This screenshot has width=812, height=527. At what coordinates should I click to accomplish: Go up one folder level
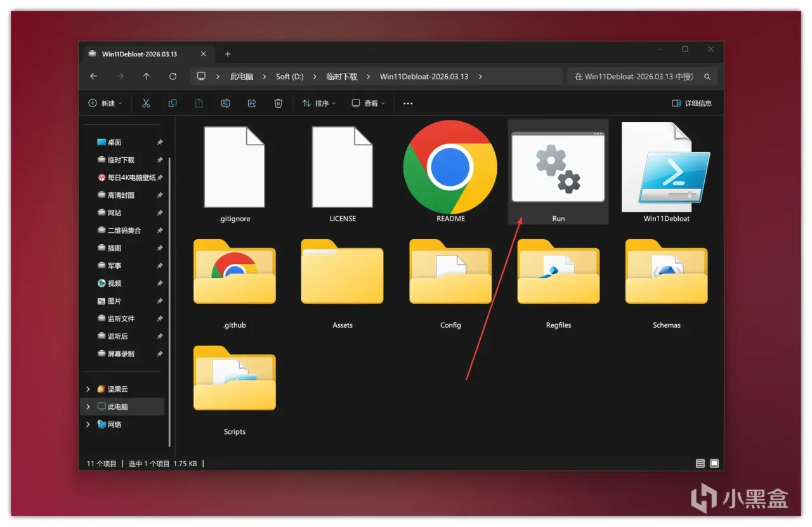(x=147, y=76)
